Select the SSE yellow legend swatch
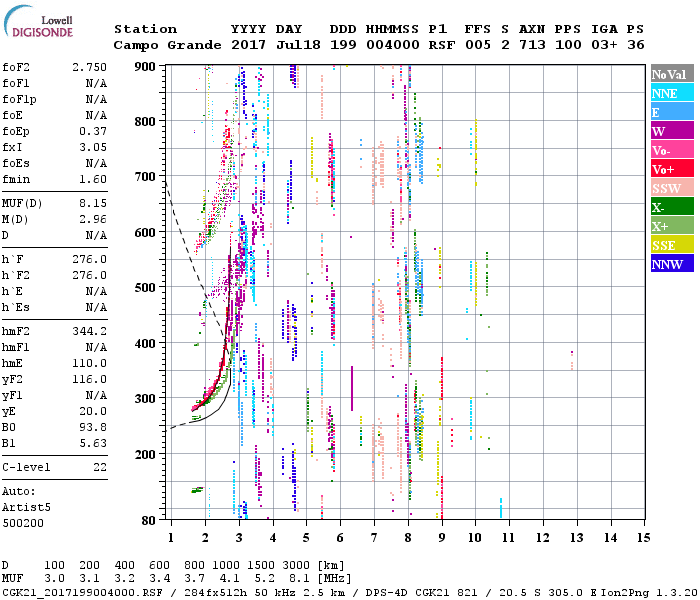Viewport: 700px width, 600px height. coord(672,245)
